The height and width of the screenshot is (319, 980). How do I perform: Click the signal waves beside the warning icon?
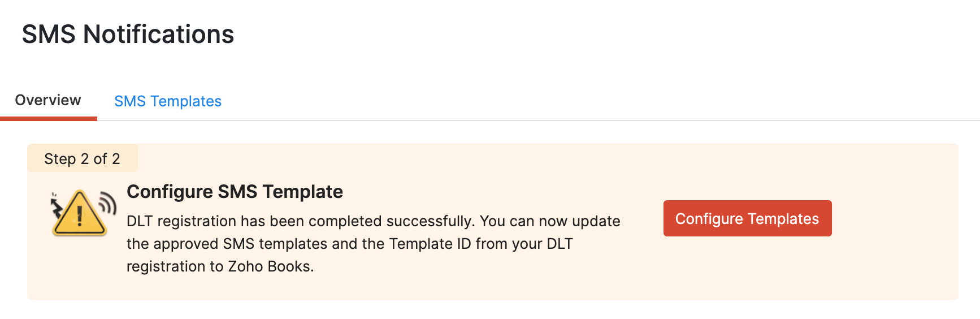(107, 204)
